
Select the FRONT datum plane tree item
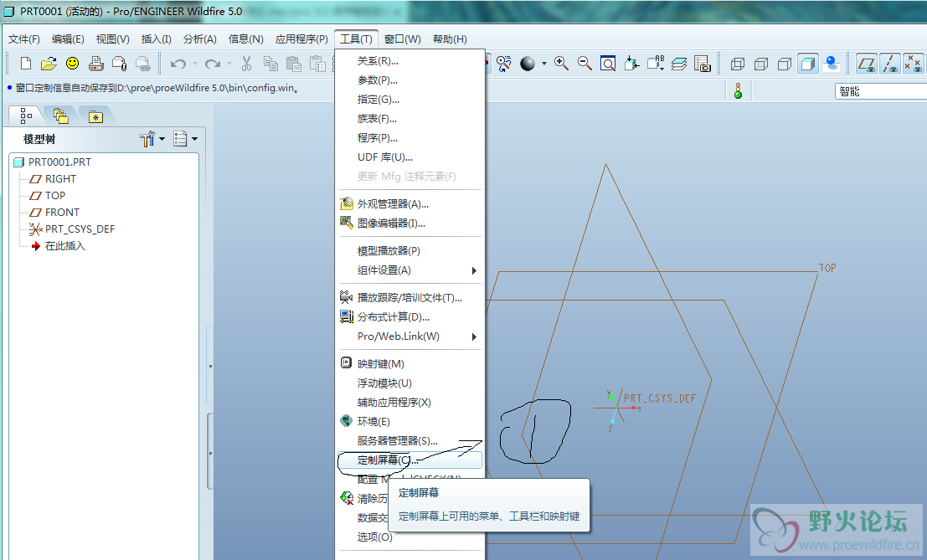pyautogui.click(x=62, y=212)
